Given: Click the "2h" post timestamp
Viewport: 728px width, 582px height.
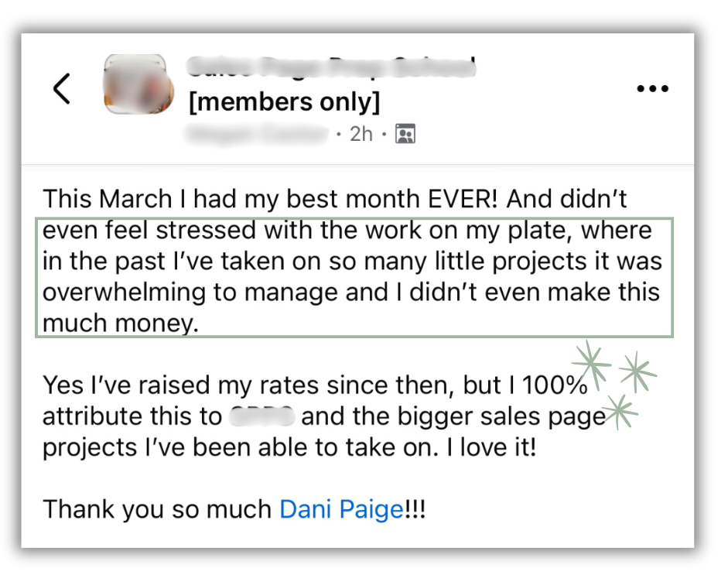Looking at the screenshot, I should coord(361,134).
